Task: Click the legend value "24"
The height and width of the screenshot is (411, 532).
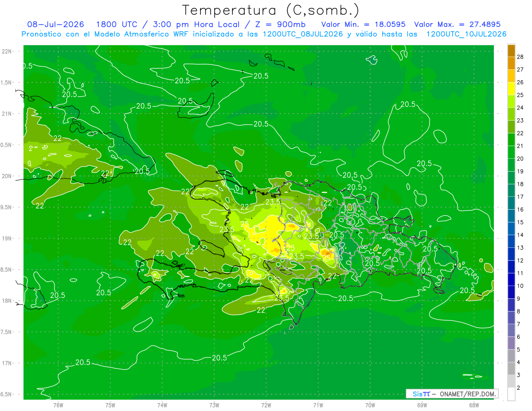Action: (x=520, y=108)
